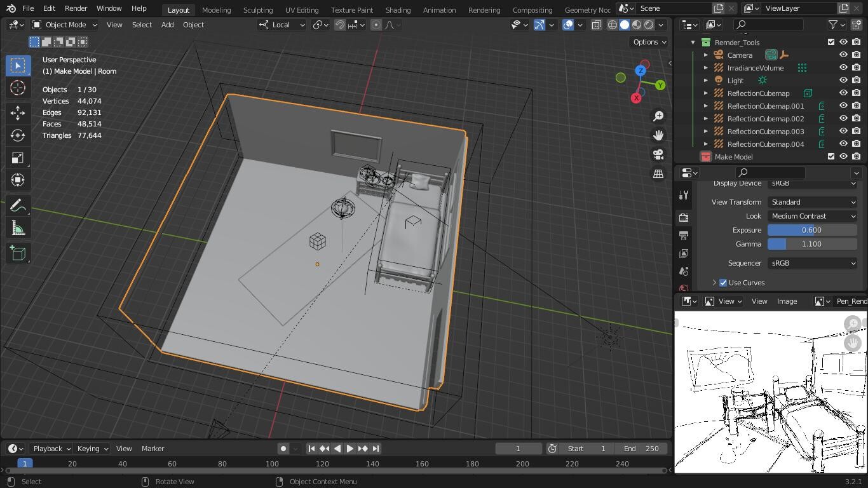Open the Look Medium Contrast dropdown
The image size is (868, 488).
(812, 216)
